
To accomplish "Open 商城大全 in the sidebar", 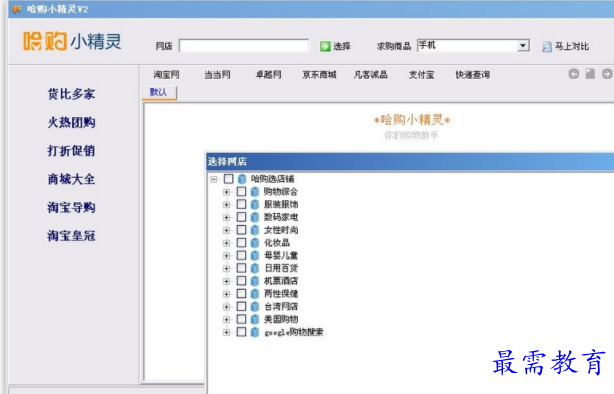I will [71, 179].
